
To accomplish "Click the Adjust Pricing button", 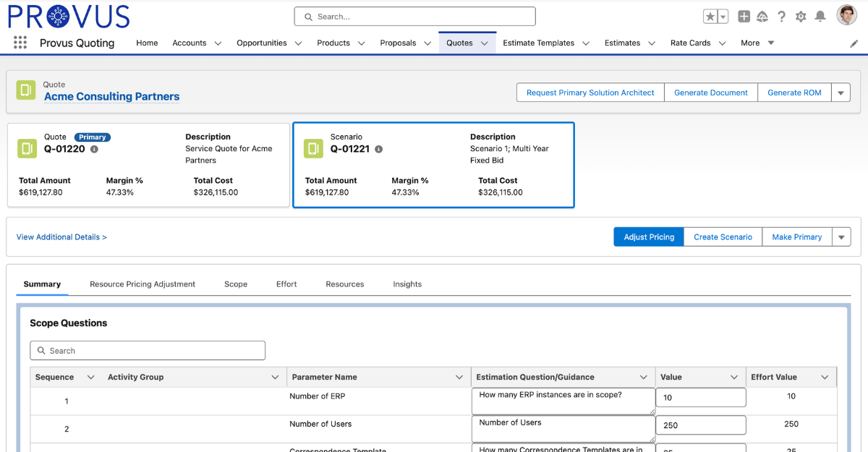I will 649,236.
